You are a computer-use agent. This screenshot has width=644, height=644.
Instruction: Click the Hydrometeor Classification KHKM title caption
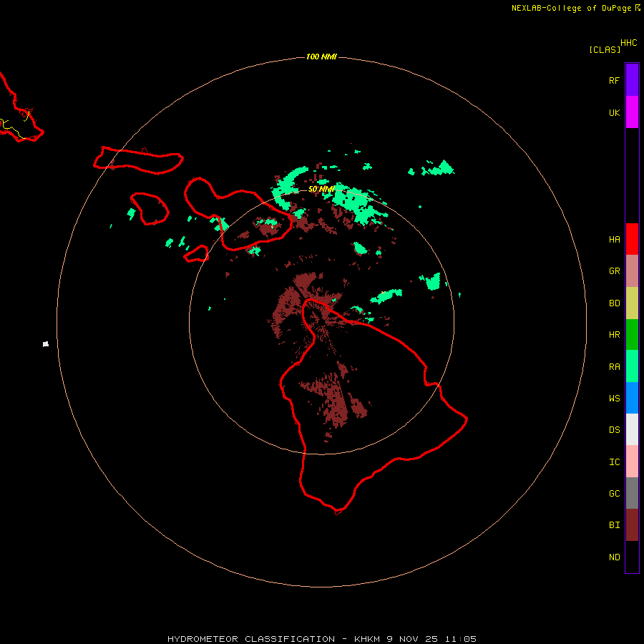(321, 639)
